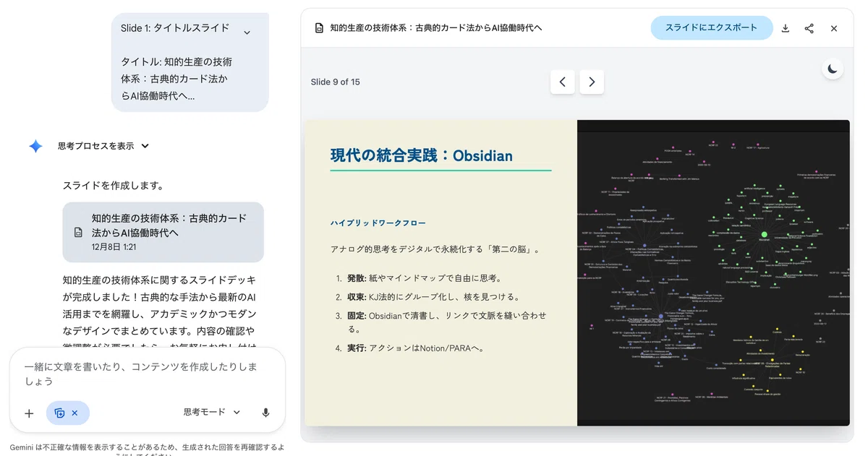Click the download icon in header
The height and width of the screenshot is (456, 868).
click(x=786, y=28)
